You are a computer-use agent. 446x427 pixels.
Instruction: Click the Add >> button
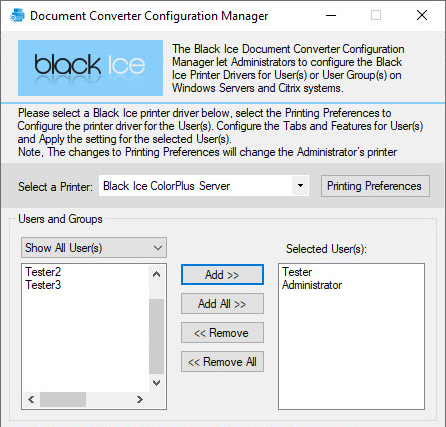[222, 275]
